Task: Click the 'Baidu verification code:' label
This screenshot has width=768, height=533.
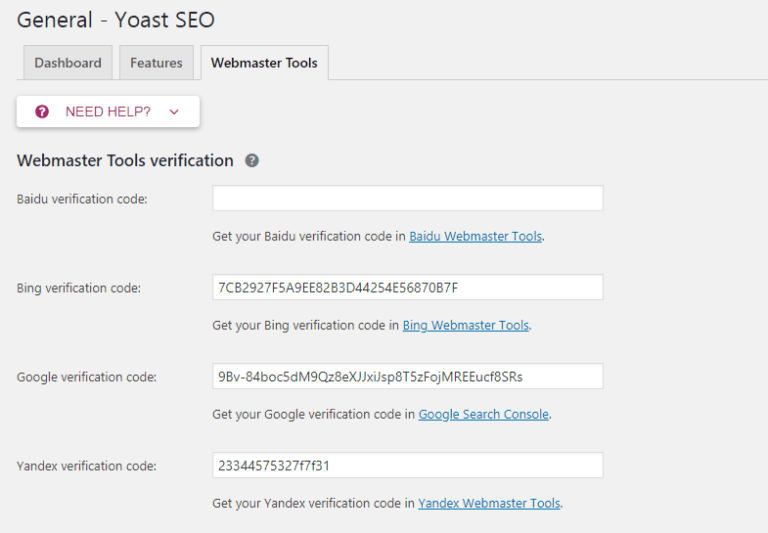Action: (x=82, y=199)
